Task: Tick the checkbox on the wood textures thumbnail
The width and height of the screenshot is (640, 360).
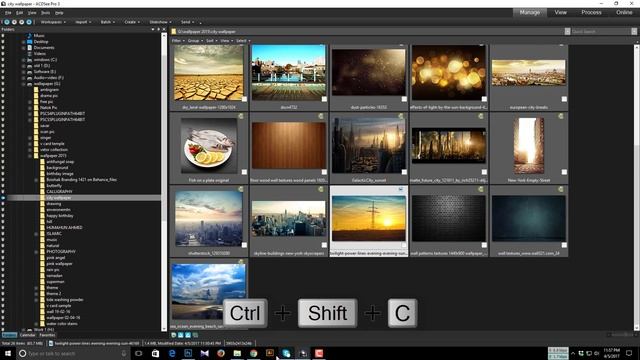Action: (324, 172)
